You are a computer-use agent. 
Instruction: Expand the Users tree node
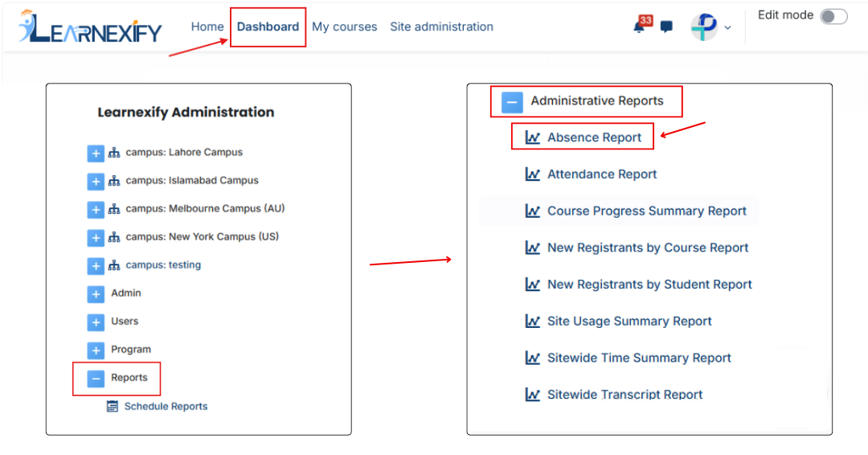tap(96, 322)
